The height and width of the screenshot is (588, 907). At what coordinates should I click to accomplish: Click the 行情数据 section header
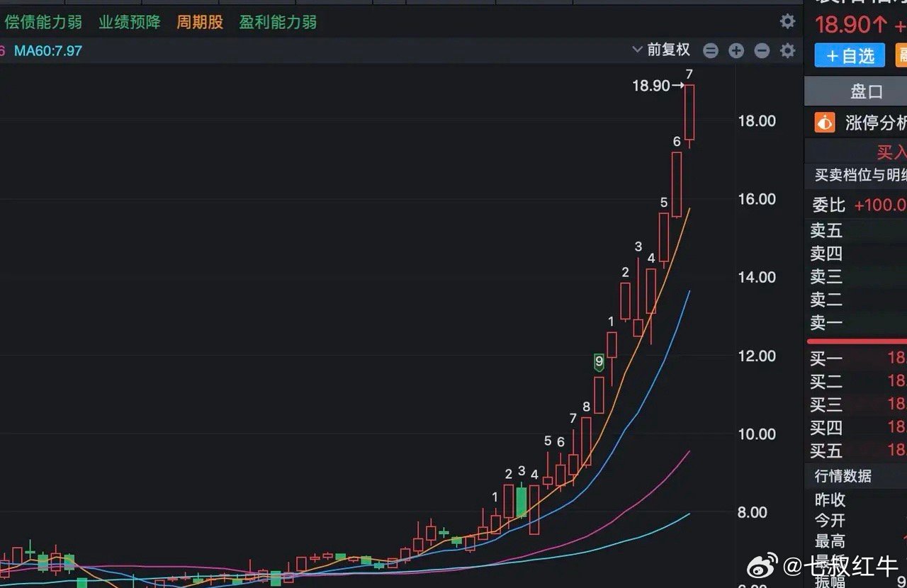(843, 476)
